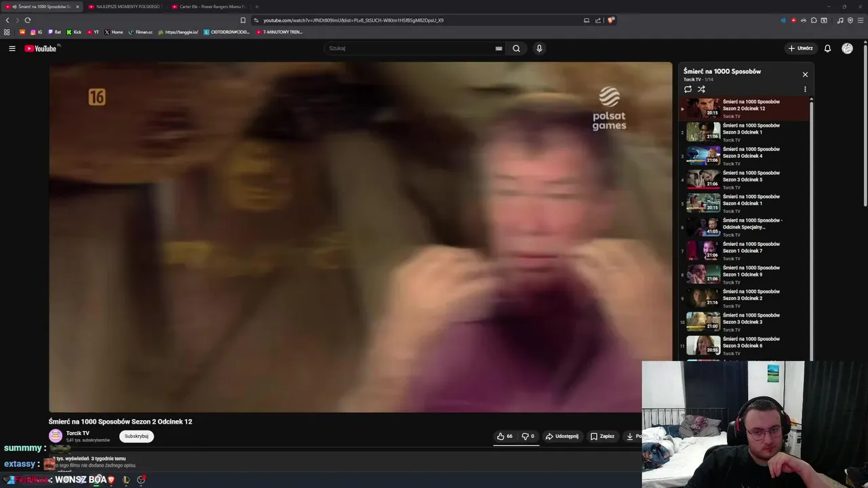Like the video, 66 likes
Screen dimensions: 868x488
click(x=505, y=436)
